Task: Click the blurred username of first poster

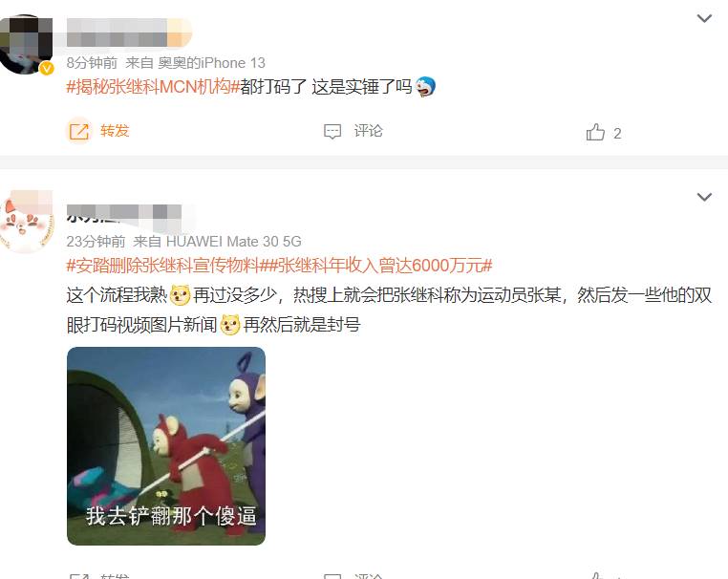Action: (129, 32)
